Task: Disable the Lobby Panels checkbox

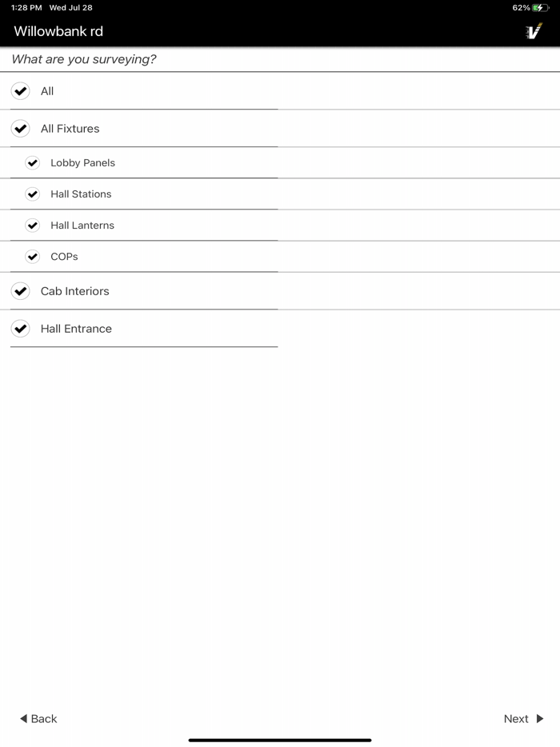Action: [33, 162]
